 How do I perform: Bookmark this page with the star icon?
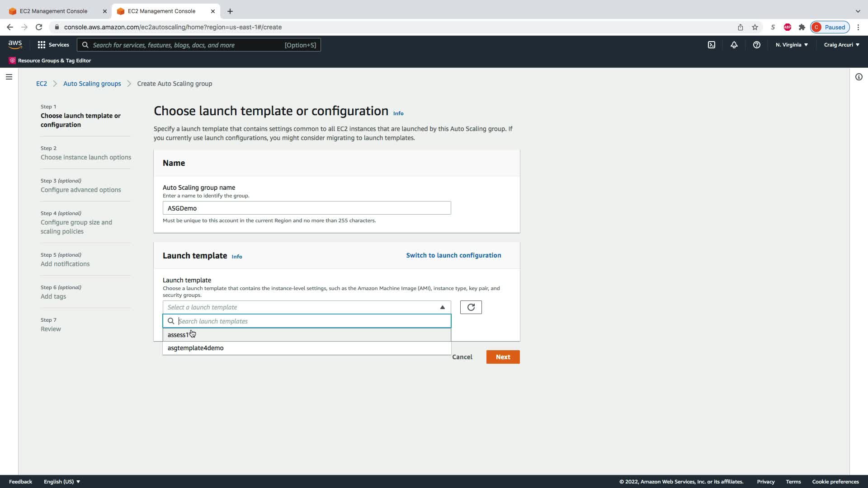point(755,27)
